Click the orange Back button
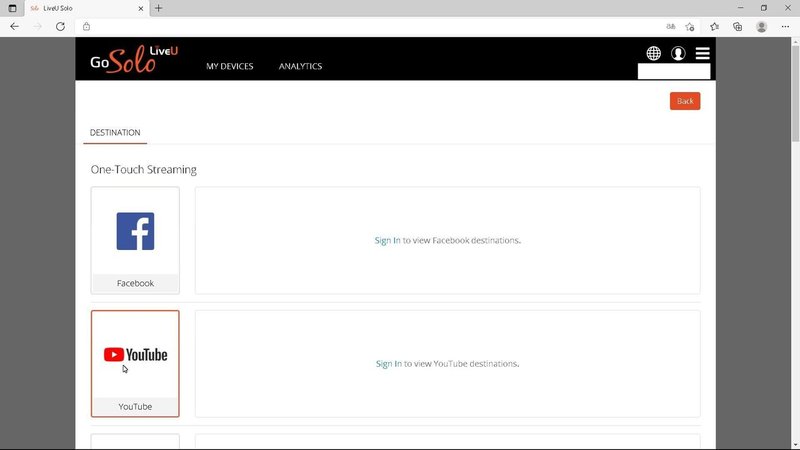The image size is (800, 450). coord(685,101)
